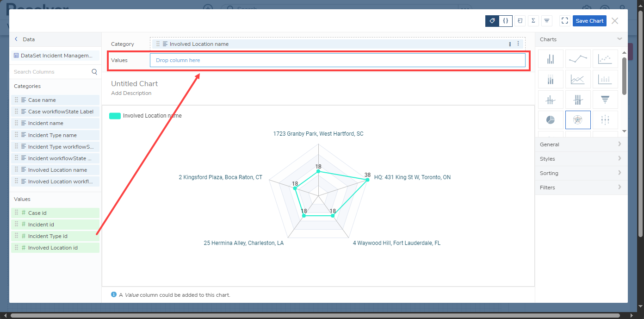Click the info icon by the Value hint
Image resolution: width=644 pixels, height=319 pixels.
(114, 294)
